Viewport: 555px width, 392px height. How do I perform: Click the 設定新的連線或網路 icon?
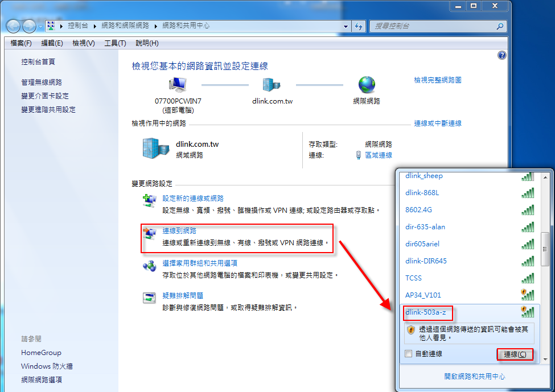149,201
